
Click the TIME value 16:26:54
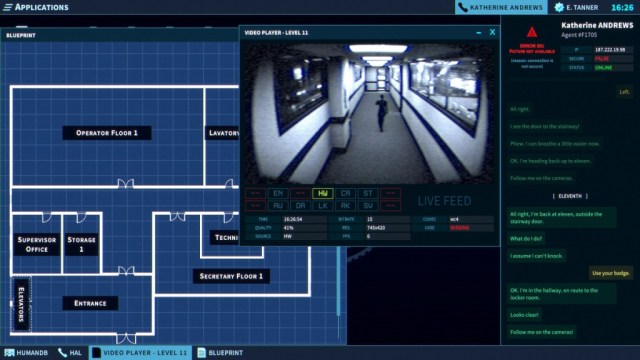293,220
